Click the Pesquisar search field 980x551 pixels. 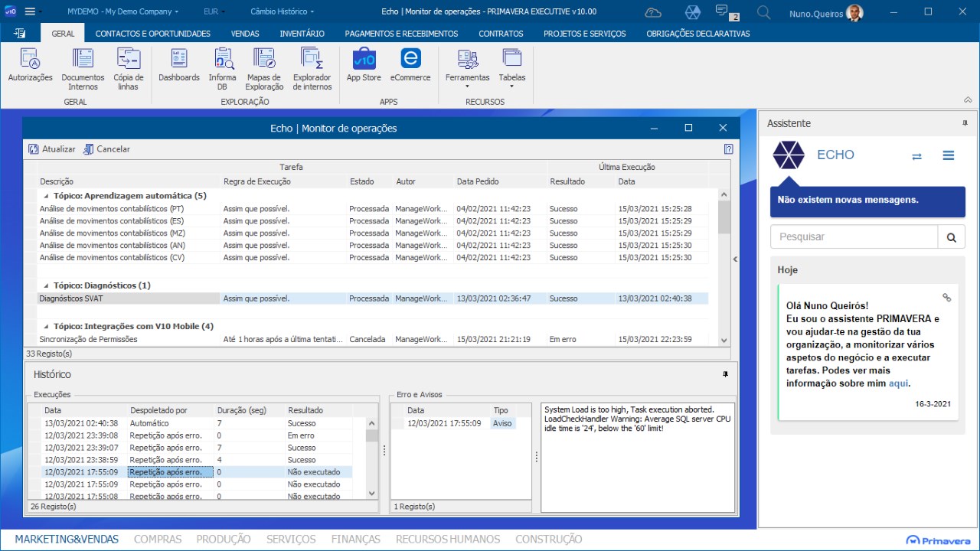[x=854, y=237]
